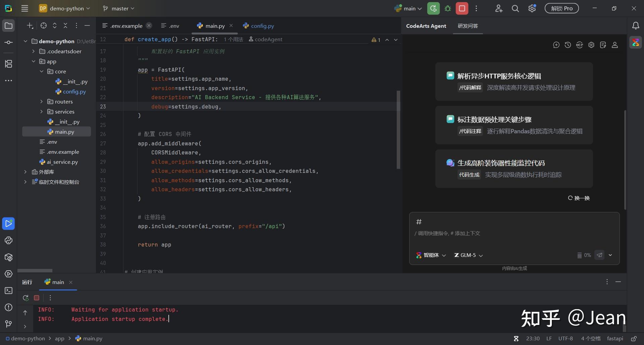Start debugging with the bug icon
The image size is (644, 345).
point(448,8)
